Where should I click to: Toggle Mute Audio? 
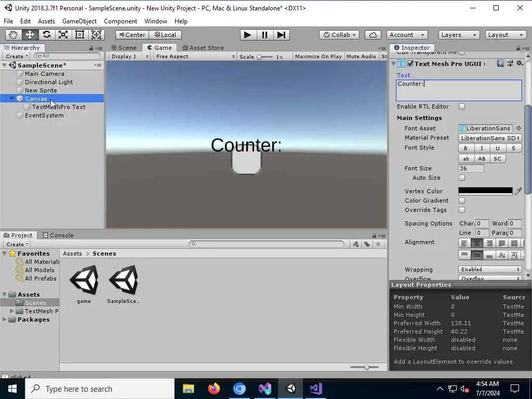[x=361, y=56]
